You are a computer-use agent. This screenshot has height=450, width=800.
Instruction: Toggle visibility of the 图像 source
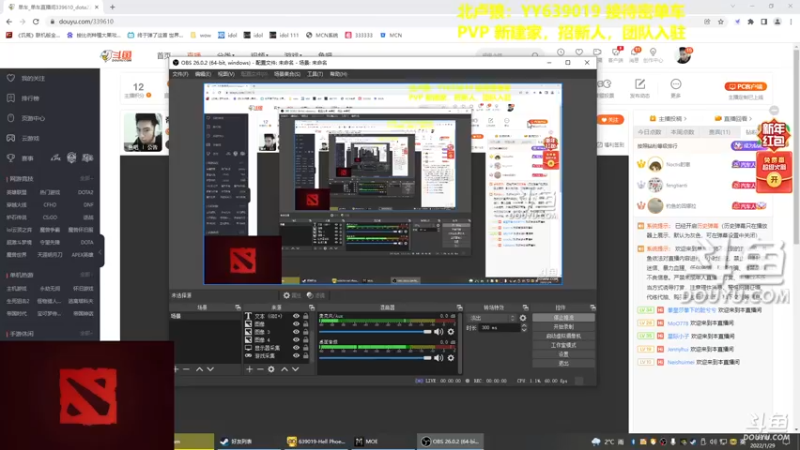pyautogui.click(x=296, y=324)
